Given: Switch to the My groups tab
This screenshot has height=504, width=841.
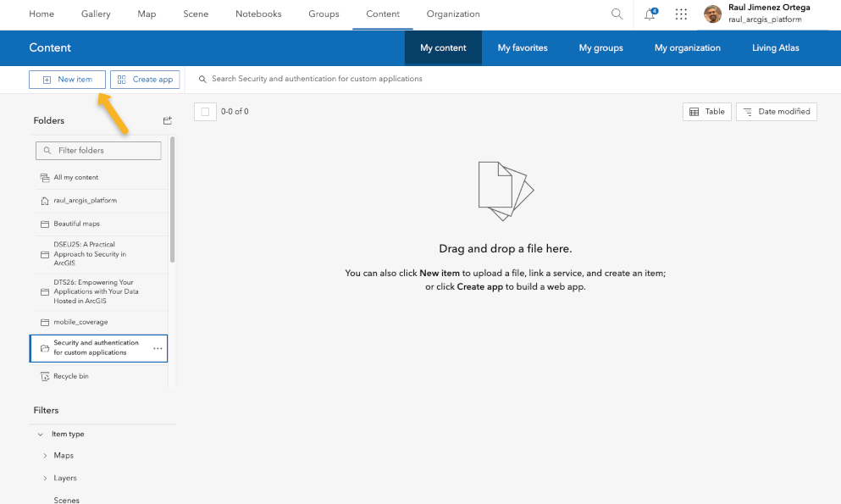Looking at the screenshot, I should tap(600, 47).
